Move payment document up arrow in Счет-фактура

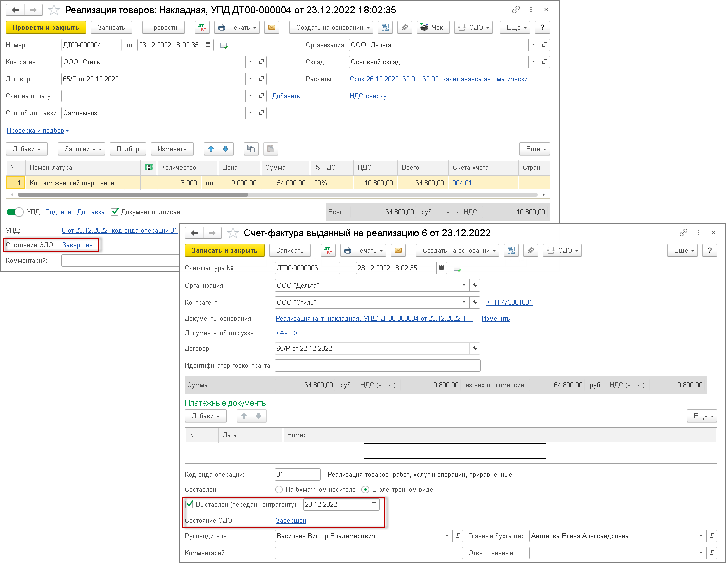(244, 416)
